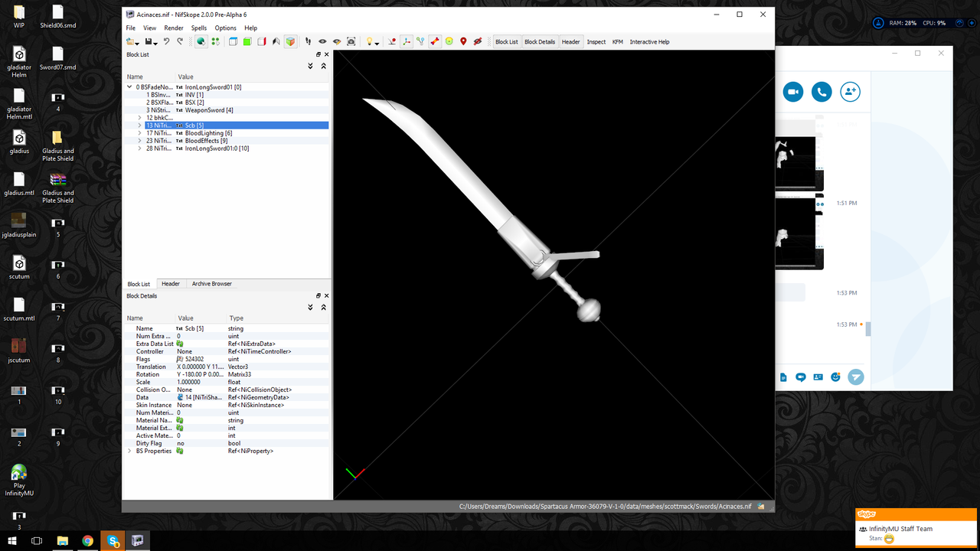Viewport: 980px width, 551px height.
Task: Open the Options menu
Action: (225, 28)
